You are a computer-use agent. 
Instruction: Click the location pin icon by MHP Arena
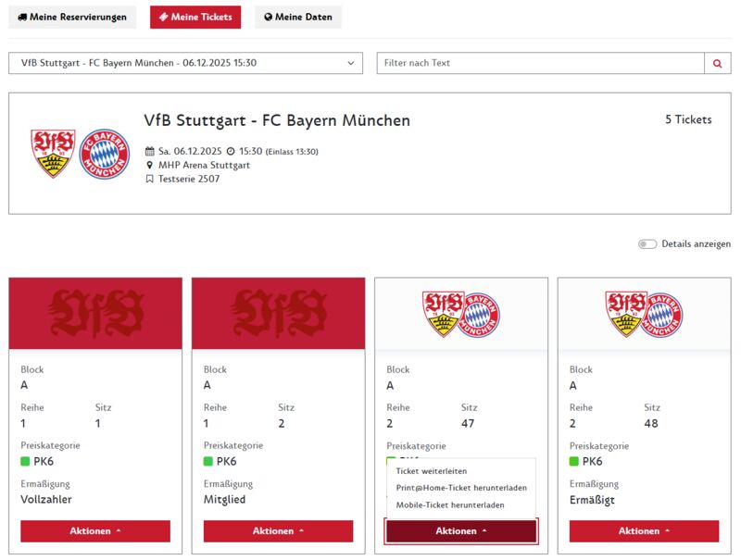coord(150,165)
